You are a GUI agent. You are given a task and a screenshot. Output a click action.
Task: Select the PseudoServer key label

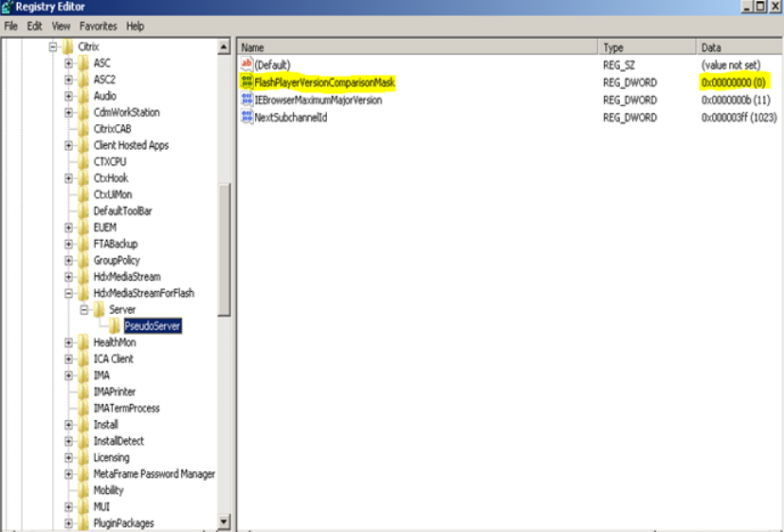pos(153,326)
